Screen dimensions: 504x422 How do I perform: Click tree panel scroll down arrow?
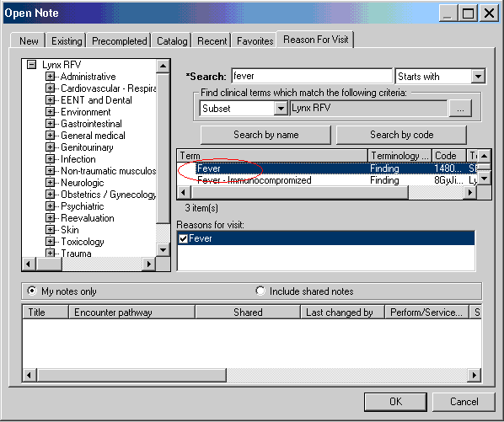point(163,250)
